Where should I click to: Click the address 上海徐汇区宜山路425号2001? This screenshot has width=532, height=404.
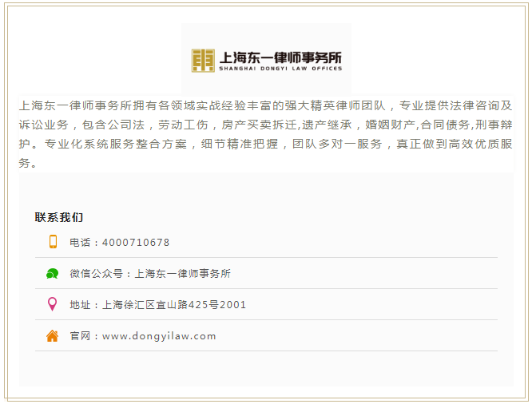click(x=174, y=305)
